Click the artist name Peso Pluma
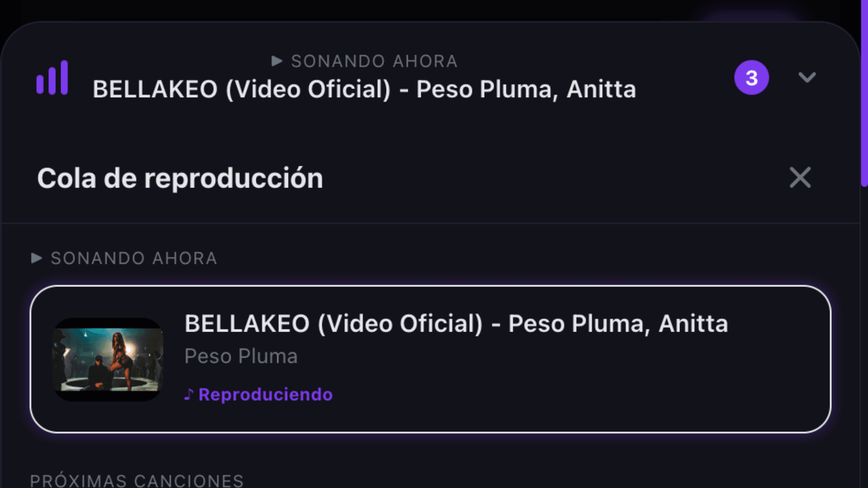 click(241, 356)
